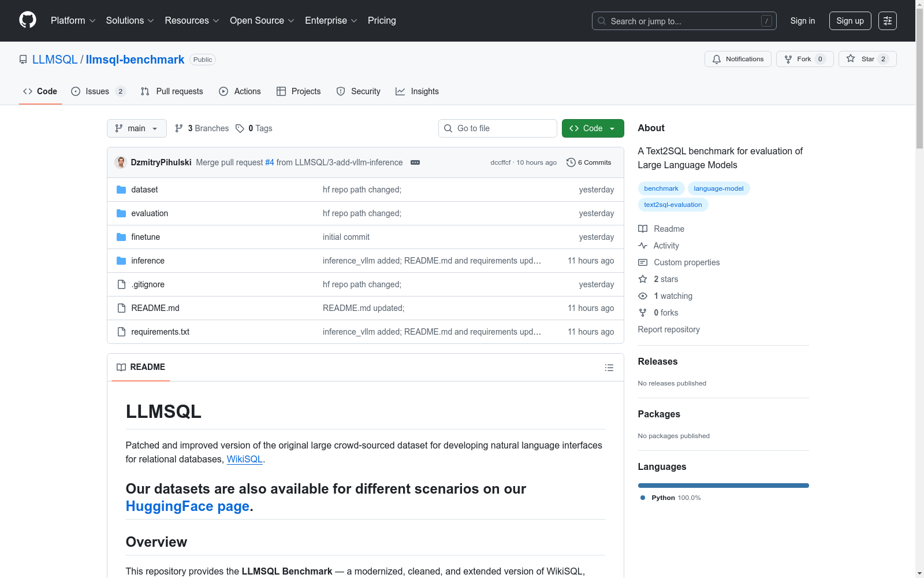The width and height of the screenshot is (924, 578).
Task: Open the WikiSQL link in README
Action: (x=245, y=459)
